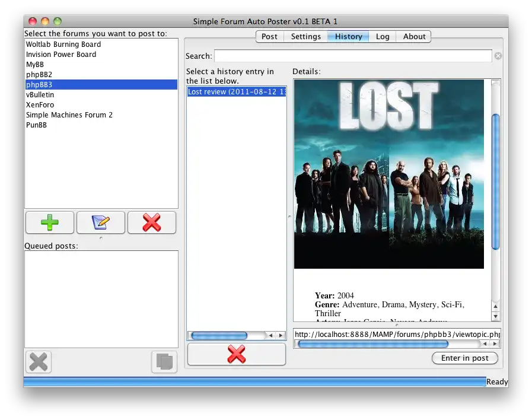Zoom window with green button
Image resolution: width=532 pixels, height=420 pixels.
click(x=58, y=21)
